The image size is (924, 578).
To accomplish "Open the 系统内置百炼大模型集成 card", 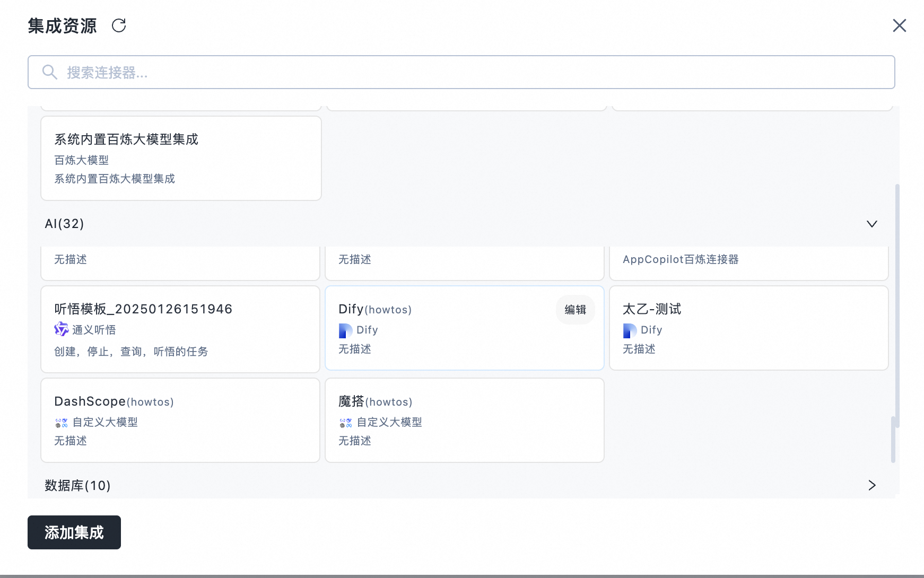I will (181, 159).
